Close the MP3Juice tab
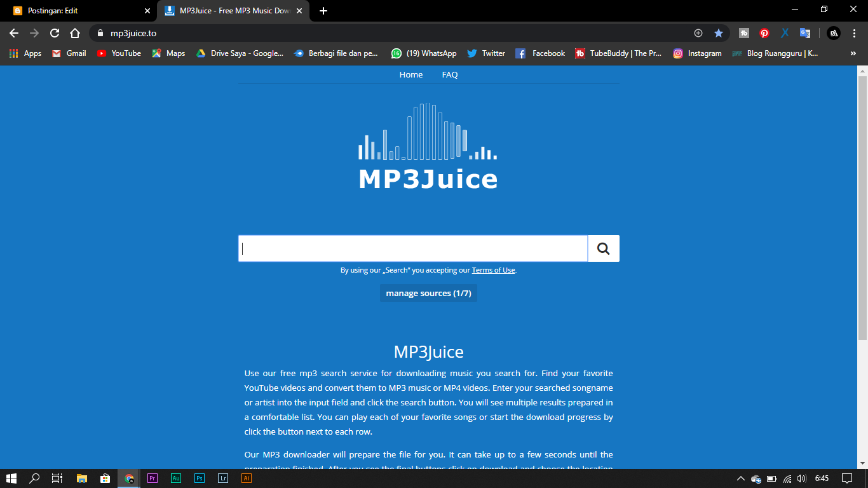868x488 pixels. [x=299, y=11]
